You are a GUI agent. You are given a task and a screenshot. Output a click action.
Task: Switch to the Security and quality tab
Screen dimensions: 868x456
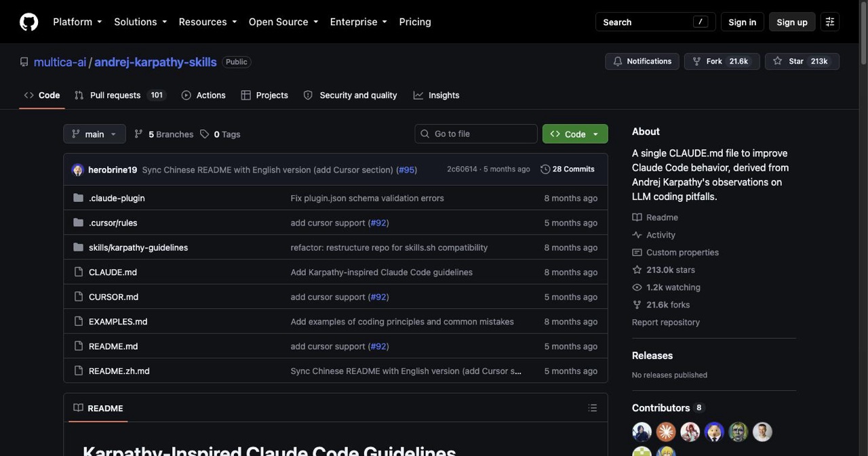tap(350, 96)
